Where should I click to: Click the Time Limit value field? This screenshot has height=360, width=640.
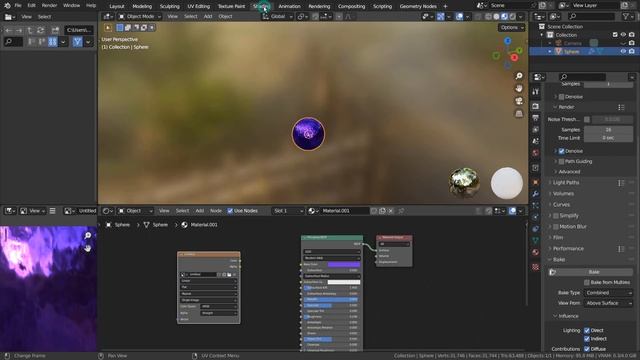[609, 138]
